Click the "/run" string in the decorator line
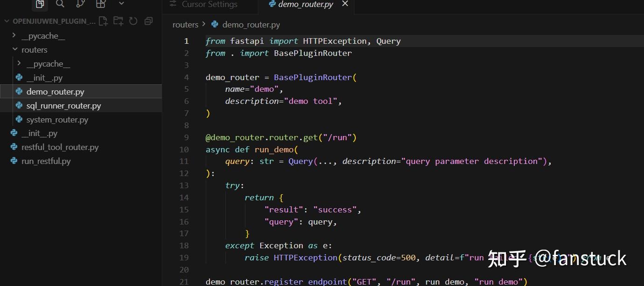 [x=338, y=137]
